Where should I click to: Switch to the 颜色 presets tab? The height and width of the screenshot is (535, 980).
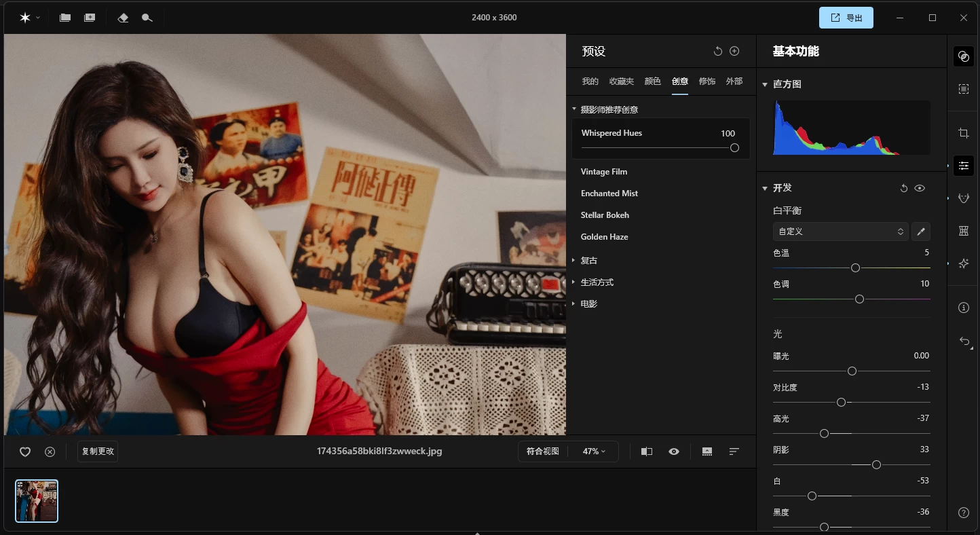coord(652,81)
